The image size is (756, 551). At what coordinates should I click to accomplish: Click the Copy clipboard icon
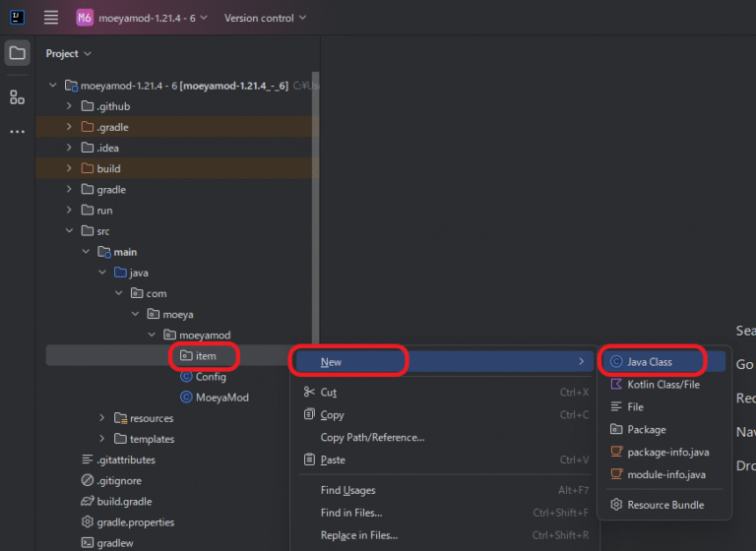click(x=309, y=414)
